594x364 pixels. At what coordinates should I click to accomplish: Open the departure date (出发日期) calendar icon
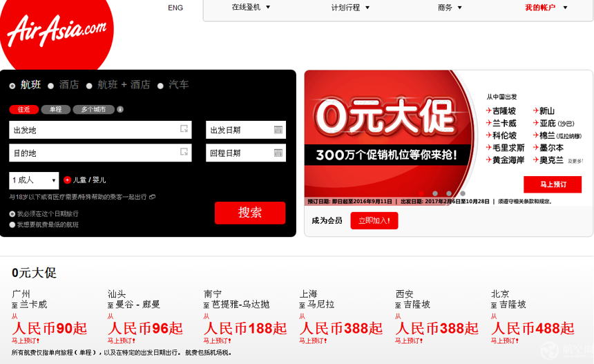[x=278, y=130]
